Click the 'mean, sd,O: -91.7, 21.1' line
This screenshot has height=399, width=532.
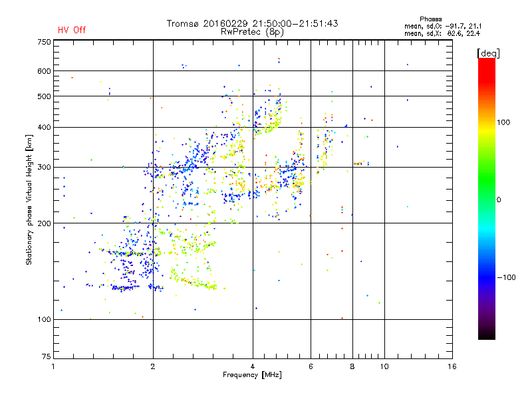pos(443,26)
